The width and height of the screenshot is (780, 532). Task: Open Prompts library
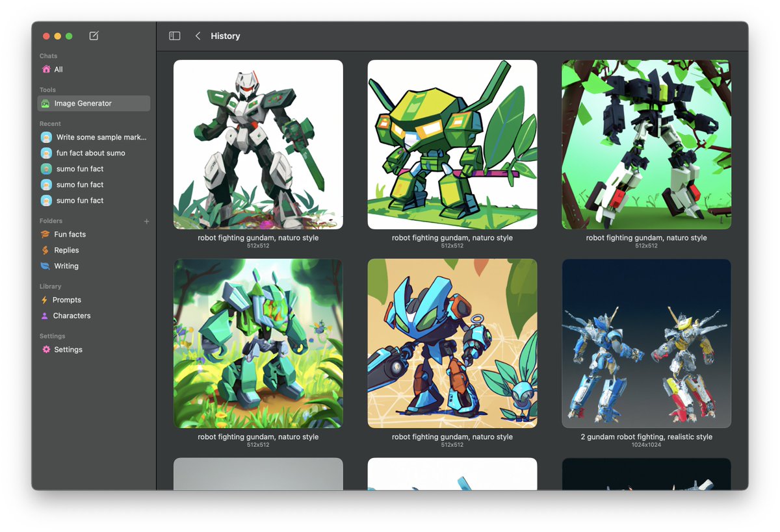click(94, 300)
